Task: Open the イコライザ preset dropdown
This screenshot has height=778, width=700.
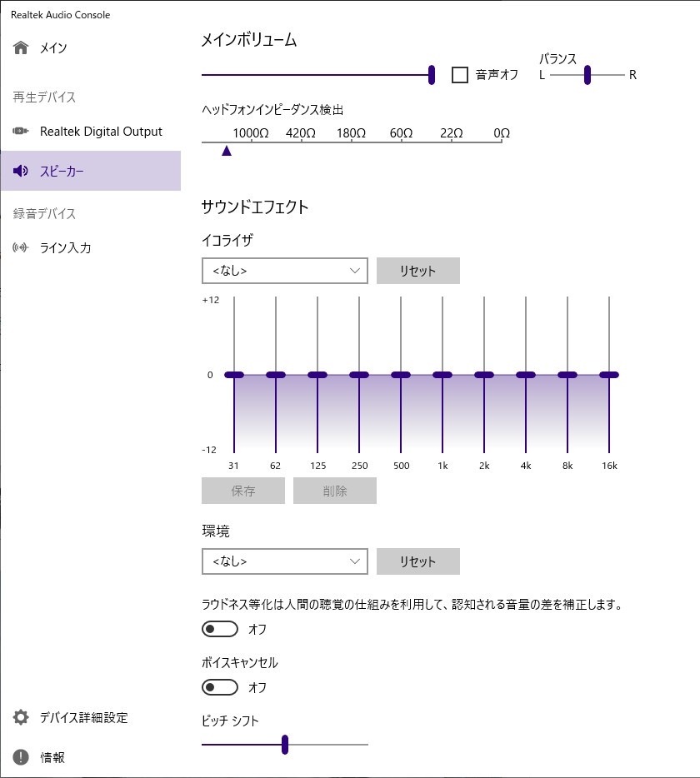Action: [284, 270]
